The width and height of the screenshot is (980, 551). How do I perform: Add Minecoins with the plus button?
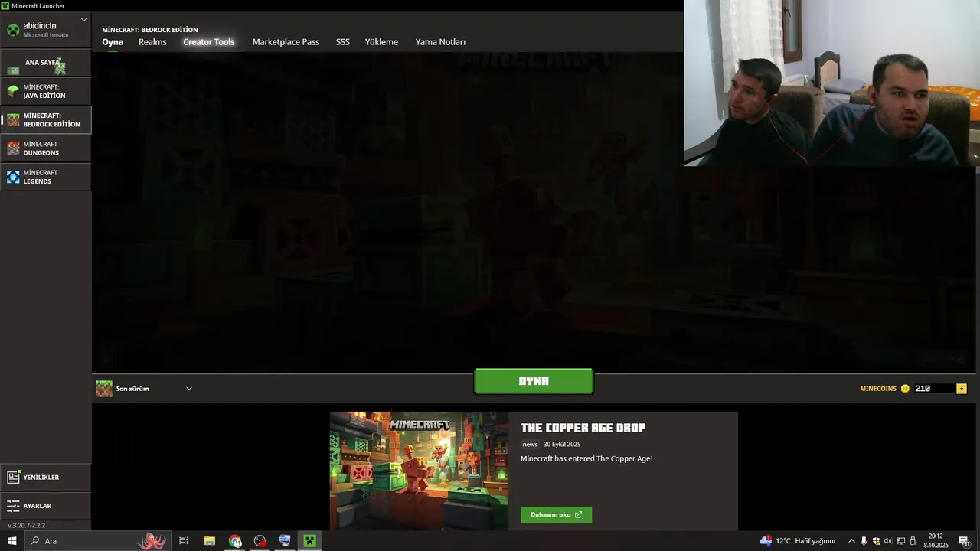point(962,389)
